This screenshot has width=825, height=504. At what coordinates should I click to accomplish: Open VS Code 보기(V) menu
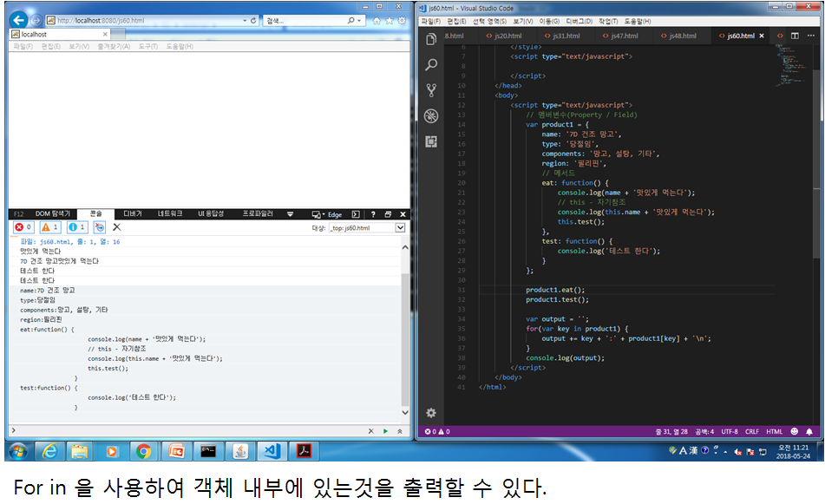[x=522, y=21]
